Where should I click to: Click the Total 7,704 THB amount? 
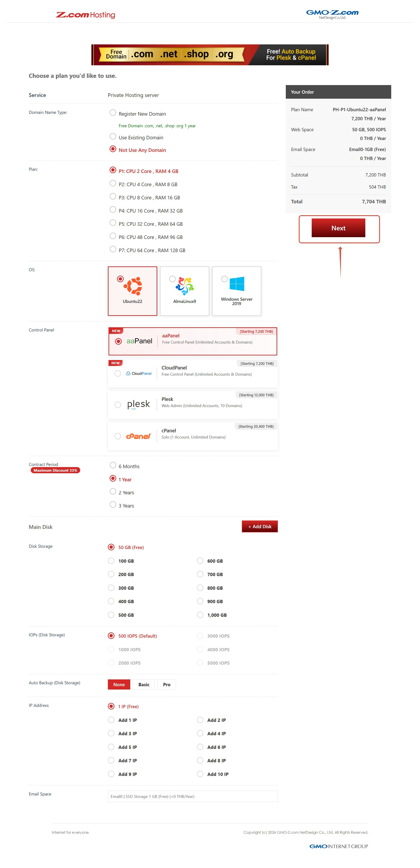point(374,202)
